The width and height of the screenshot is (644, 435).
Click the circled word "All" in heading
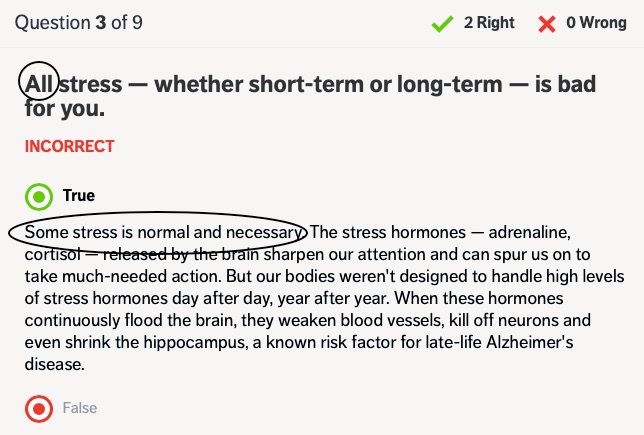[40, 84]
